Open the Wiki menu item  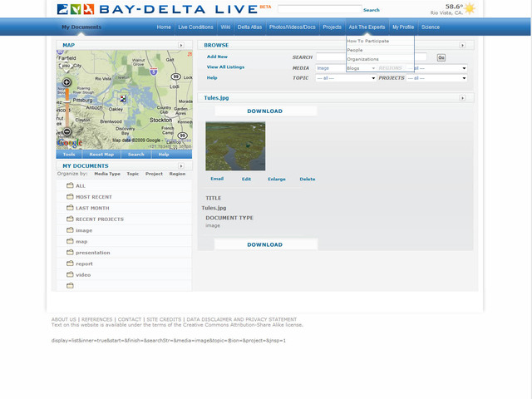225,27
